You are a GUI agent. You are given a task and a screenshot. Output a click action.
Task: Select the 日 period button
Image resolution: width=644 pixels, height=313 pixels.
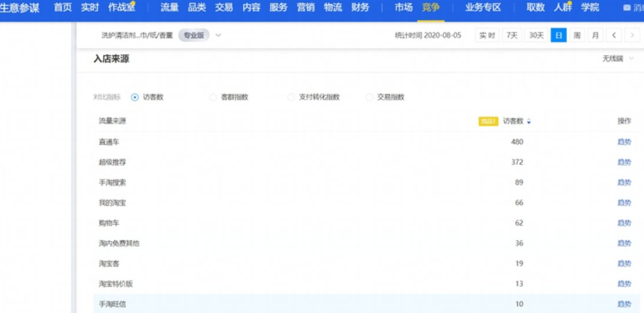coord(558,35)
